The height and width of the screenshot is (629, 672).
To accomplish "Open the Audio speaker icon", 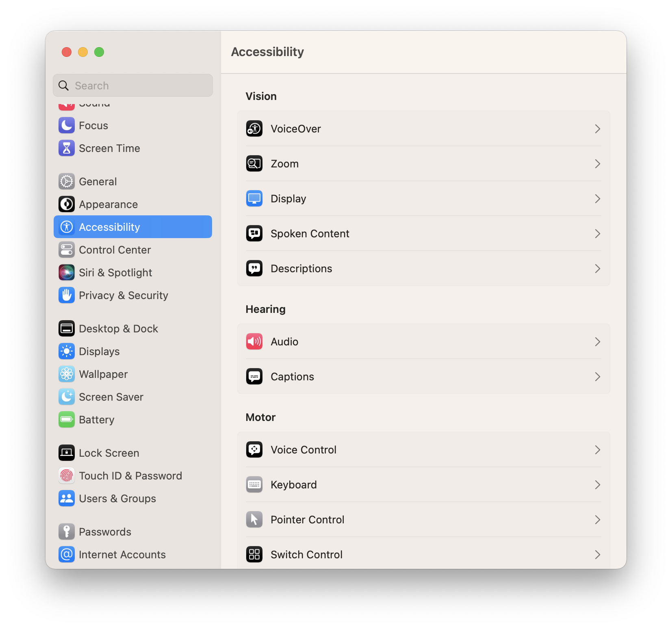I will (254, 342).
